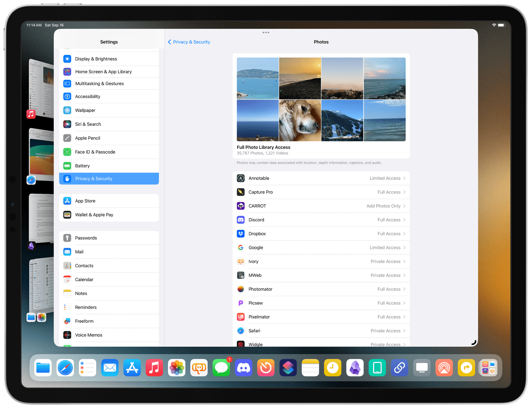This screenshot has height=409, width=532.
Task: Open Freeform settings row
Action: (109, 321)
